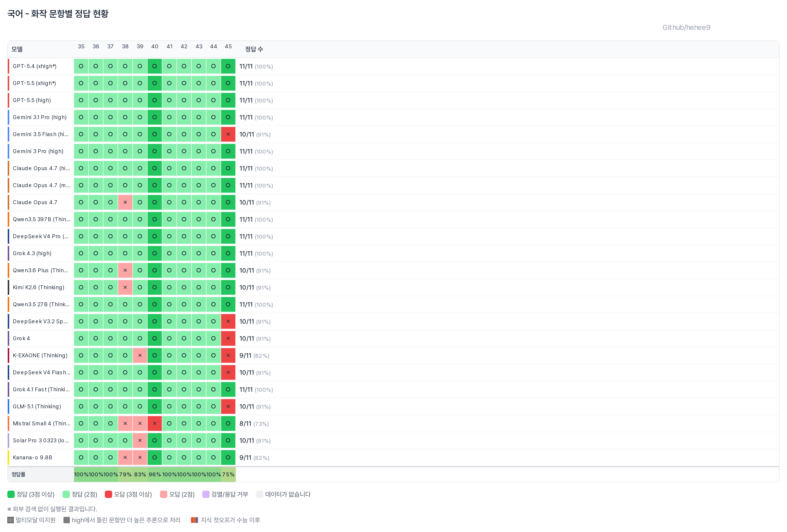Click the × mark in Mistral Small 4 question 40
The height and width of the screenshot is (532, 787).
point(155,424)
